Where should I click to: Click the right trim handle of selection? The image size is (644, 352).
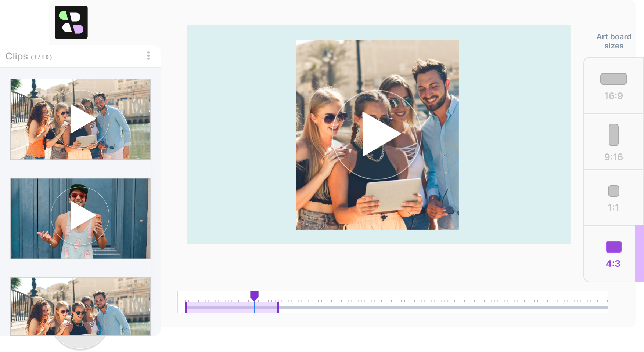[278, 307]
